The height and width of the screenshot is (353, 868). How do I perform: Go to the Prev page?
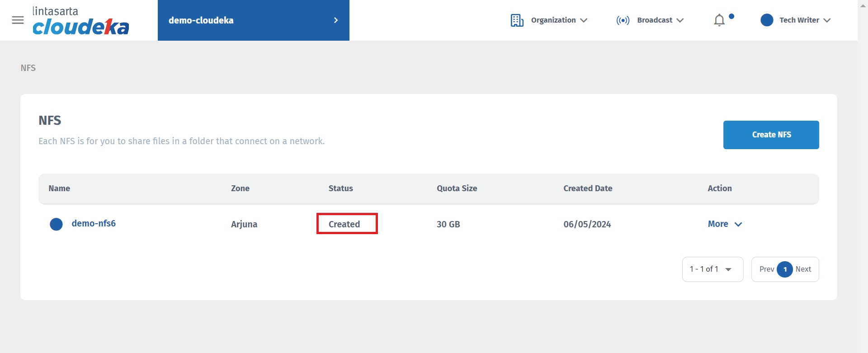point(766,269)
